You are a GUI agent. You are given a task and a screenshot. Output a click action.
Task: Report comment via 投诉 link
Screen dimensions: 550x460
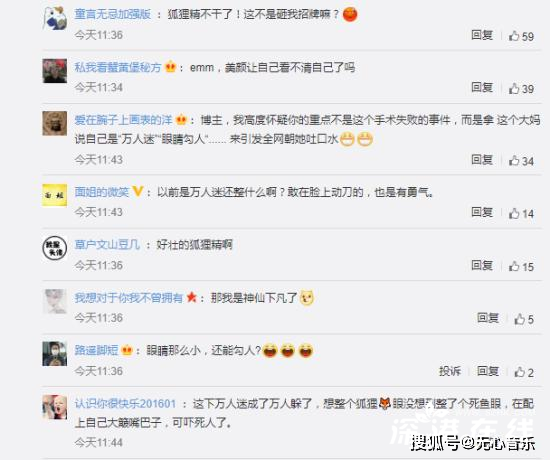click(450, 371)
